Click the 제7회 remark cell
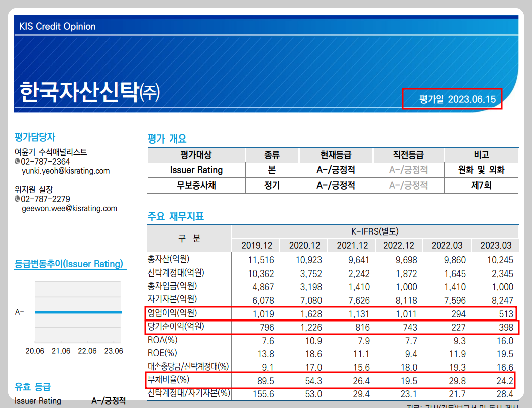The height and width of the screenshot is (408, 532). tap(481, 185)
